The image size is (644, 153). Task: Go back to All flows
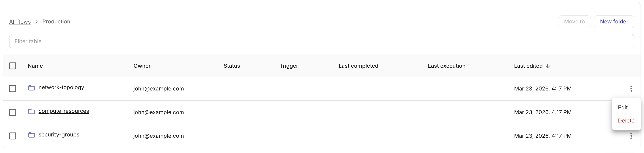pyautogui.click(x=20, y=22)
